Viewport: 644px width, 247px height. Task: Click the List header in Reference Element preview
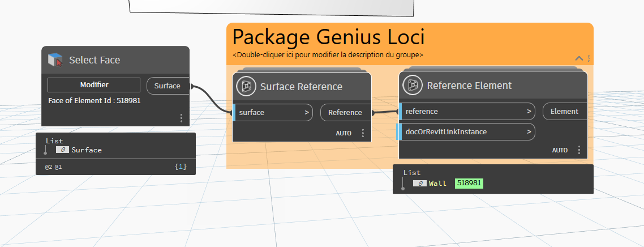tap(412, 173)
